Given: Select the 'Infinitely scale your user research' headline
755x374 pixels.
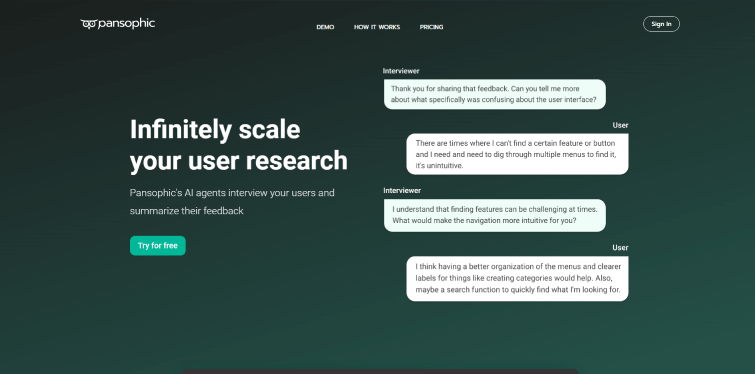Looking at the screenshot, I should pos(238,144).
